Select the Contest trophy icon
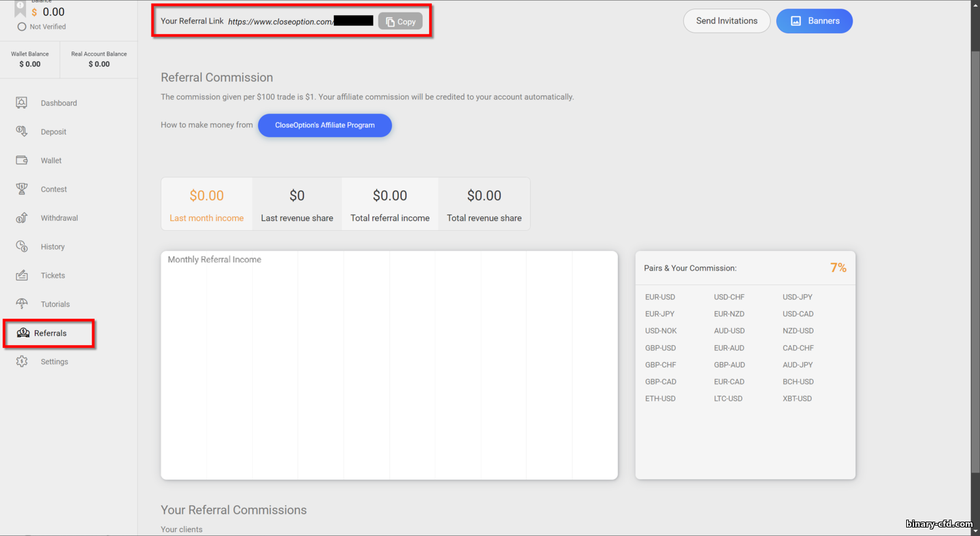 22,189
